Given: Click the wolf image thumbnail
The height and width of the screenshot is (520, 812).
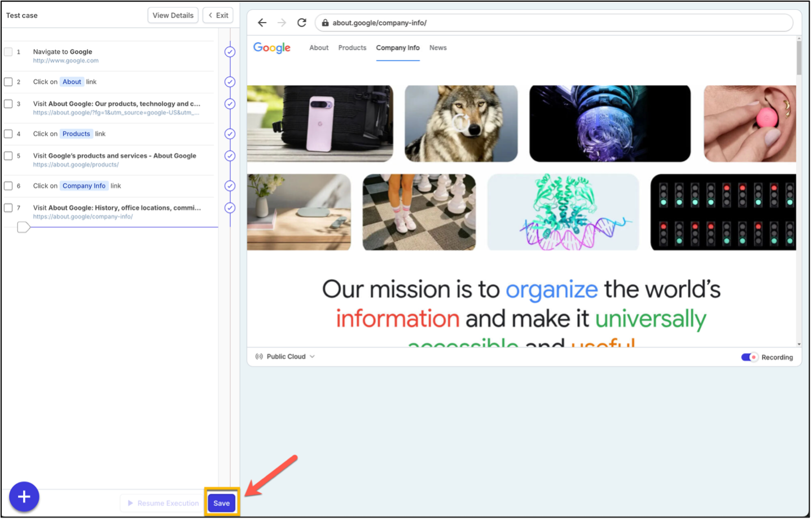Looking at the screenshot, I should [x=461, y=124].
